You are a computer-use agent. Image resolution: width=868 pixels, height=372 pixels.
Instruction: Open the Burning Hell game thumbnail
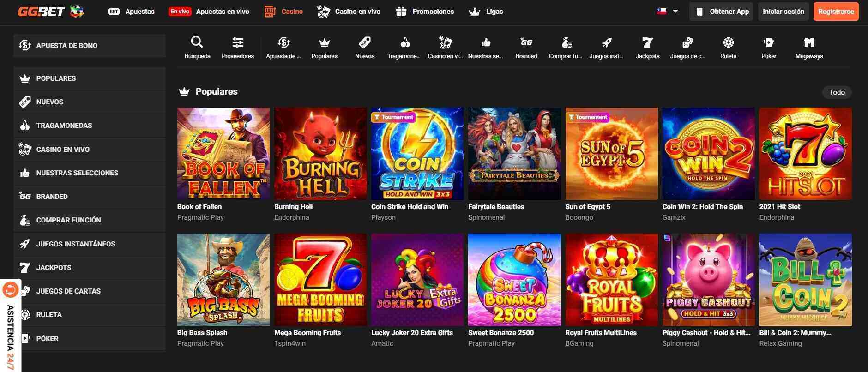tap(320, 154)
